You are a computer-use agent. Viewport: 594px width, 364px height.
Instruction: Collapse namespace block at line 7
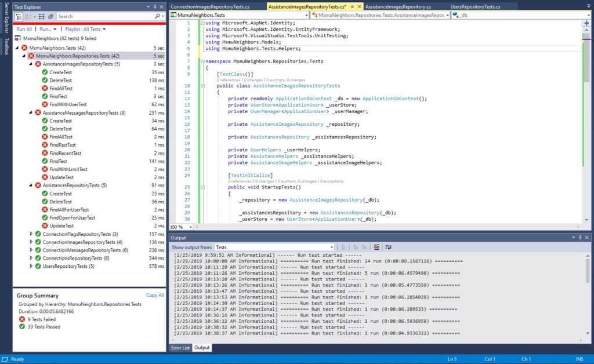point(202,61)
